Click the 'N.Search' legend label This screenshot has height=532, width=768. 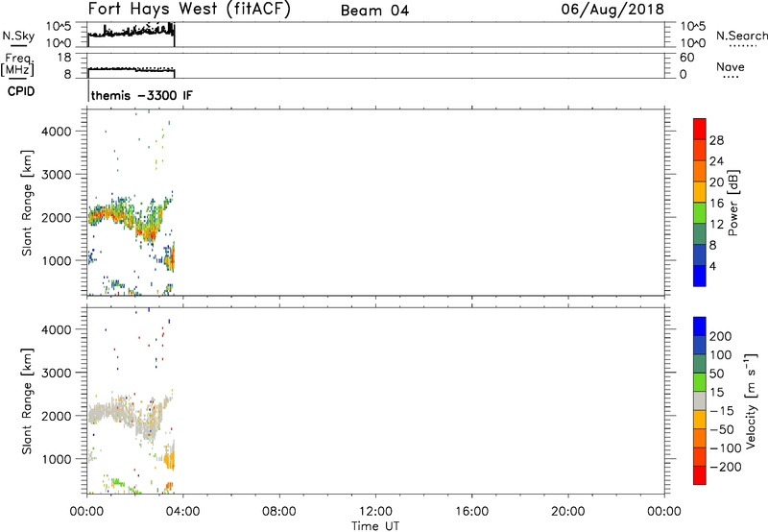click(x=741, y=36)
